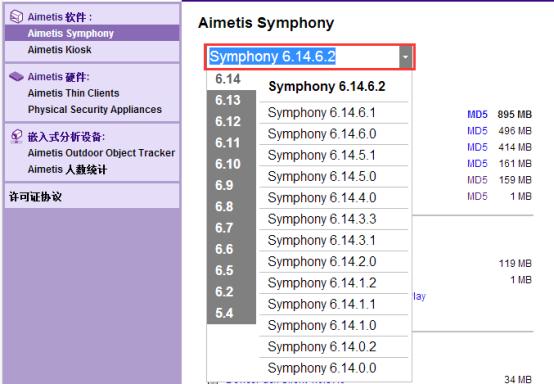Choose Symphony 6.14.5.1 from list
Screen dimensions: 554x384
[334, 155]
